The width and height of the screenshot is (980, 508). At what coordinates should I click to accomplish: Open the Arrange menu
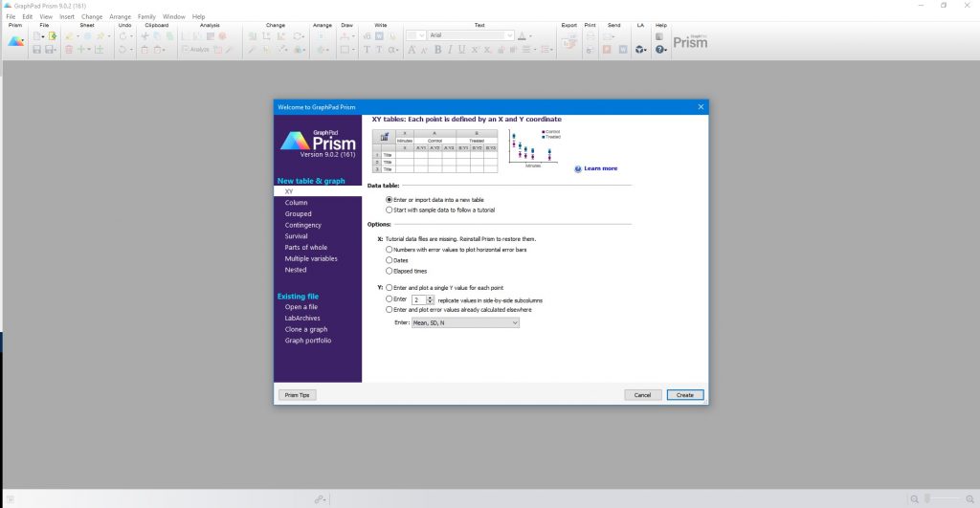(x=120, y=17)
